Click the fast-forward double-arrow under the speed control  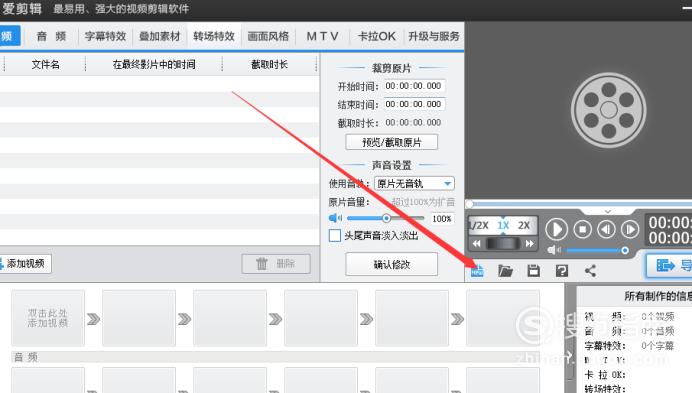(530, 243)
